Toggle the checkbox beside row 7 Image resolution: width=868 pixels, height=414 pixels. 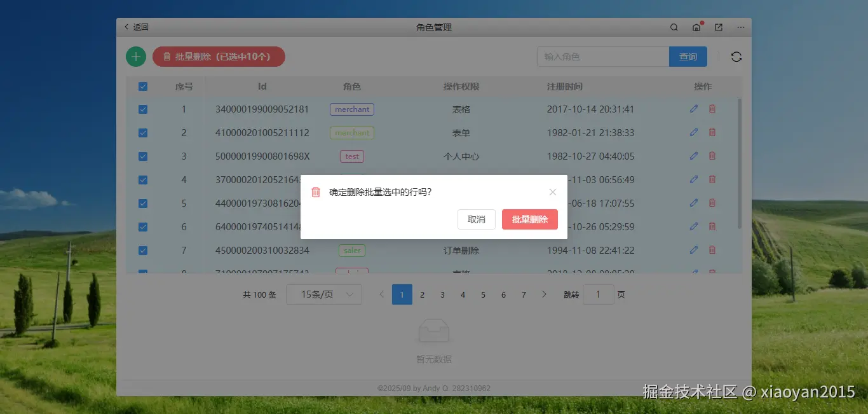[x=142, y=250]
